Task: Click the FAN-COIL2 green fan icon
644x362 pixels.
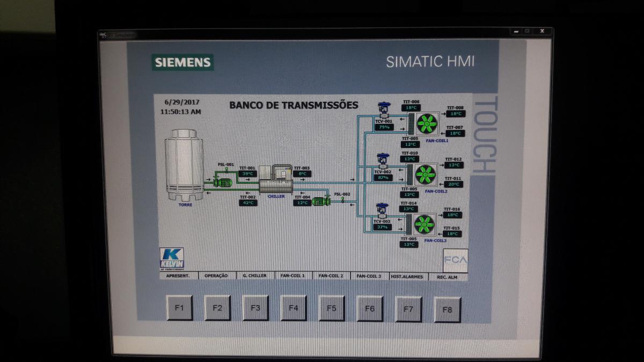Action: [426, 175]
